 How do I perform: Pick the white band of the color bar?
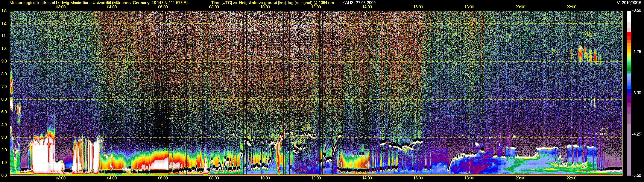pyautogui.click(x=629, y=16)
